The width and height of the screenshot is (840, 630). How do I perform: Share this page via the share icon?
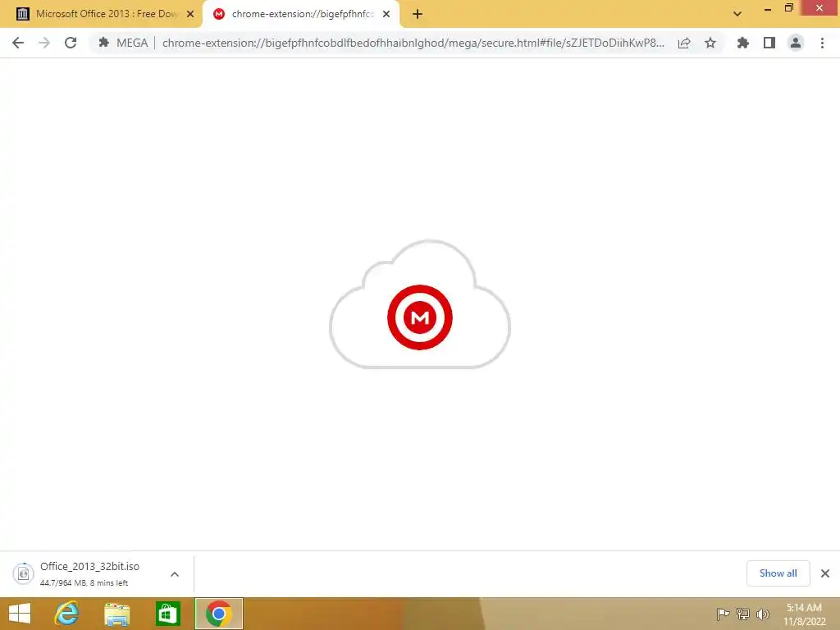(x=684, y=43)
